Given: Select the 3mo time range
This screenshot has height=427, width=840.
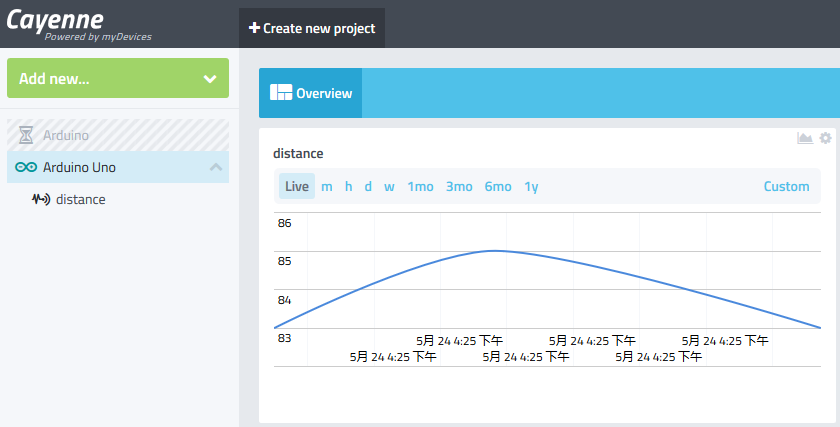Looking at the screenshot, I should [x=459, y=186].
